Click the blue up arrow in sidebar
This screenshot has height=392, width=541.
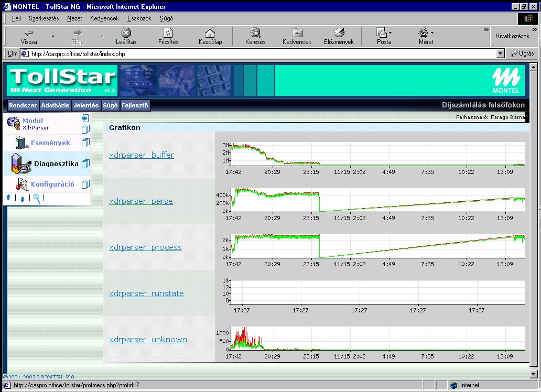[x=8, y=198]
